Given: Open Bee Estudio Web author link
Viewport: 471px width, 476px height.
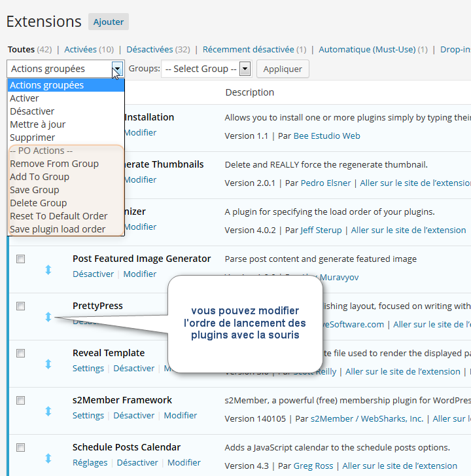Looking at the screenshot, I should coord(326,136).
